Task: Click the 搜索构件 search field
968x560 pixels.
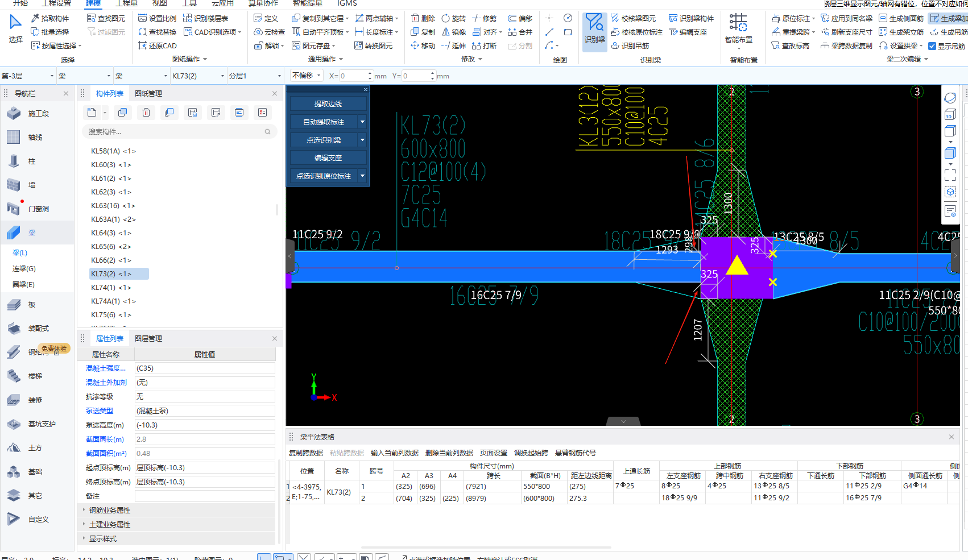Action: [x=179, y=131]
